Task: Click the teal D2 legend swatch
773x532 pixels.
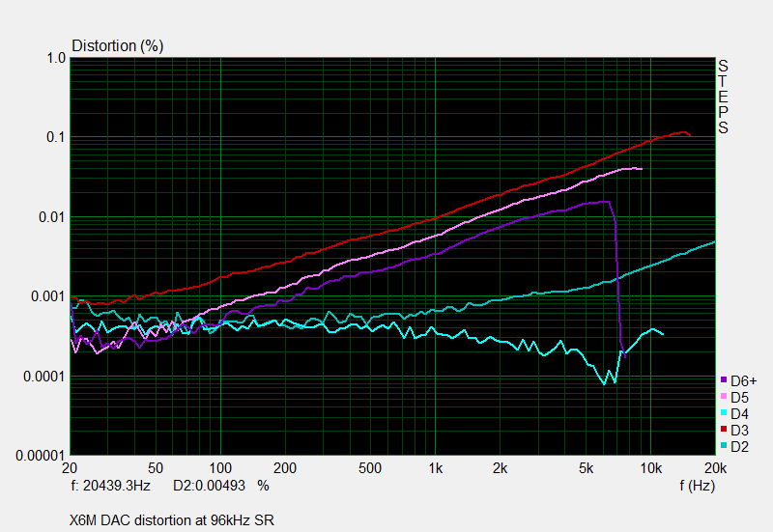Action: click(724, 445)
